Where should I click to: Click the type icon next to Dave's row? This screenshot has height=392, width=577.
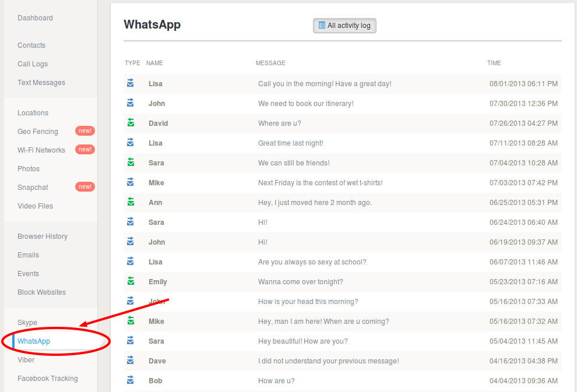[129, 360]
